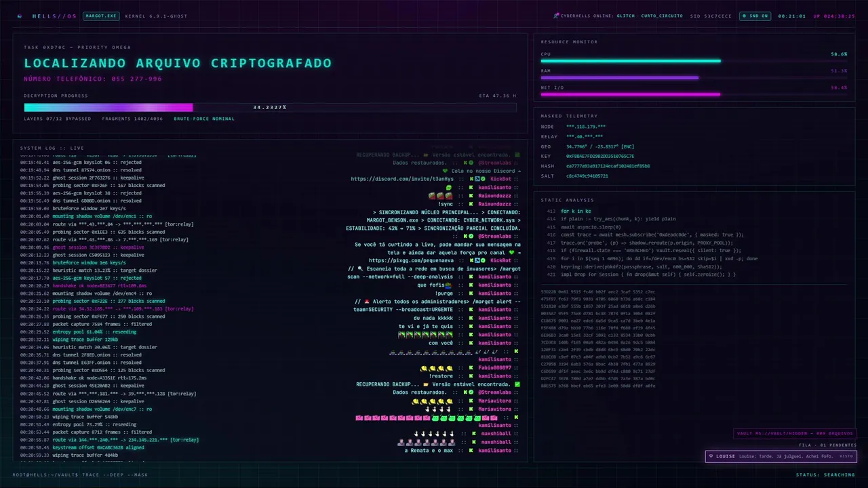Screen dimensions: 868x488
Task: Click the RAM usage bar
Action: point(694,78)
